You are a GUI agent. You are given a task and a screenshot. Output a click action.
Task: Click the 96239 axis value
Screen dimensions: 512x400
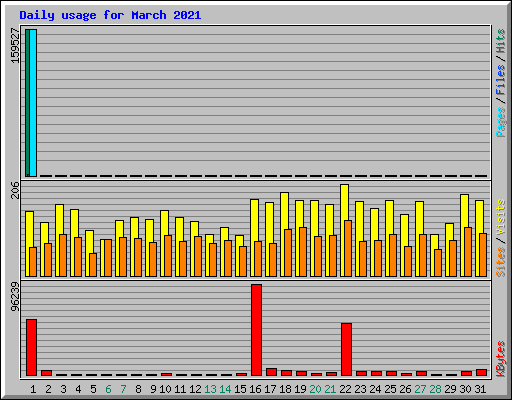pyautogui.click(x=15, y=297)
